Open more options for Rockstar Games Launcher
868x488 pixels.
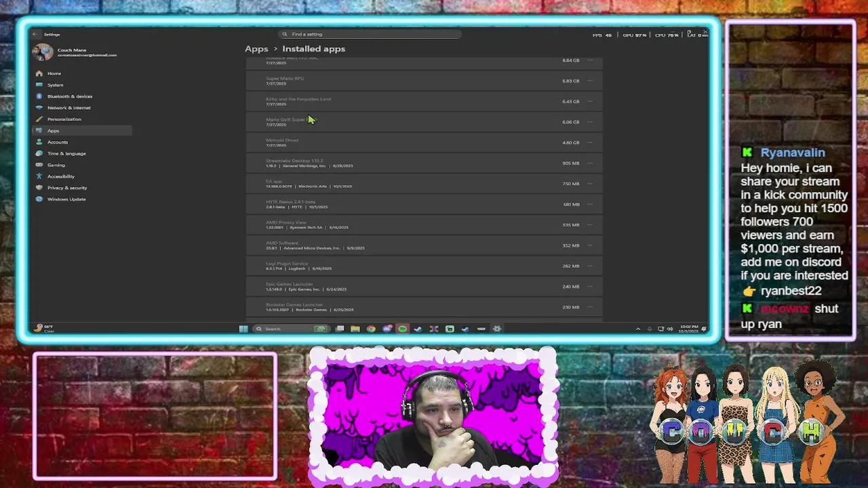[591, 307]
